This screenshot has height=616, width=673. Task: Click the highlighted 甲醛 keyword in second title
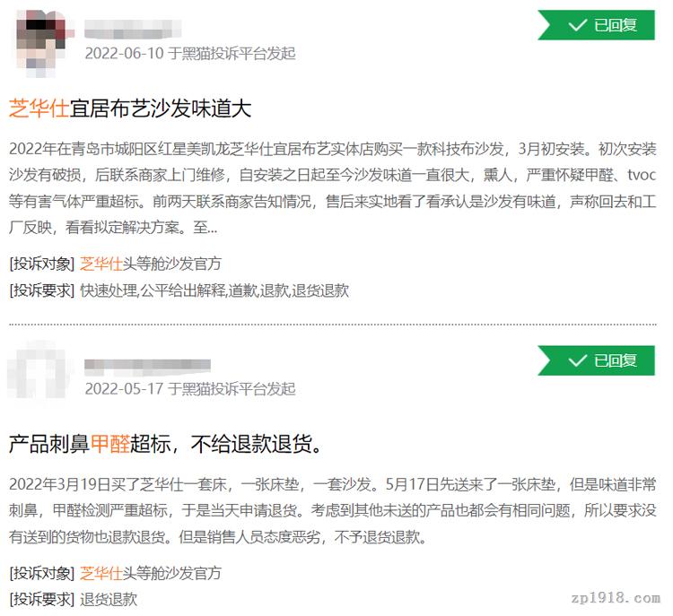(109, 444)
